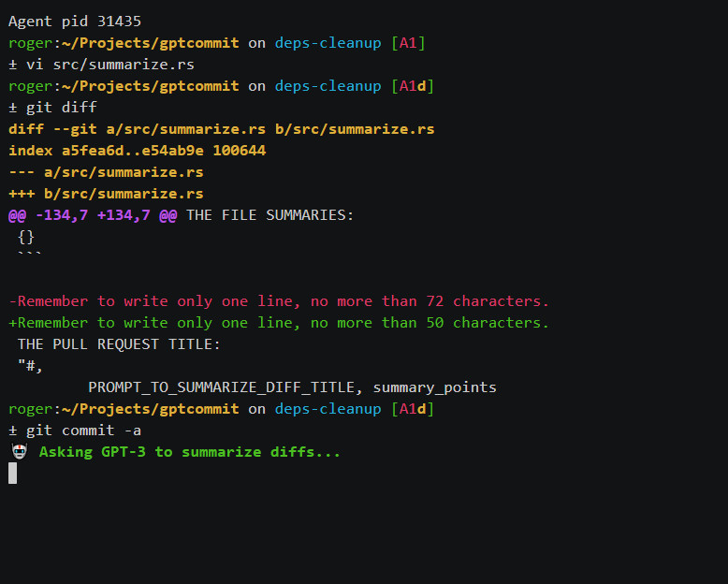Click the '[A1]' status in first prompt

[408, 43]
